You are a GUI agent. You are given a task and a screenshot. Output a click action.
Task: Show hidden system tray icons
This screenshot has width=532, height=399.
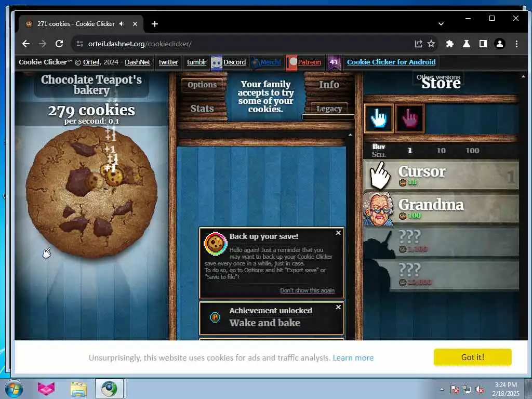coord(442,389)
